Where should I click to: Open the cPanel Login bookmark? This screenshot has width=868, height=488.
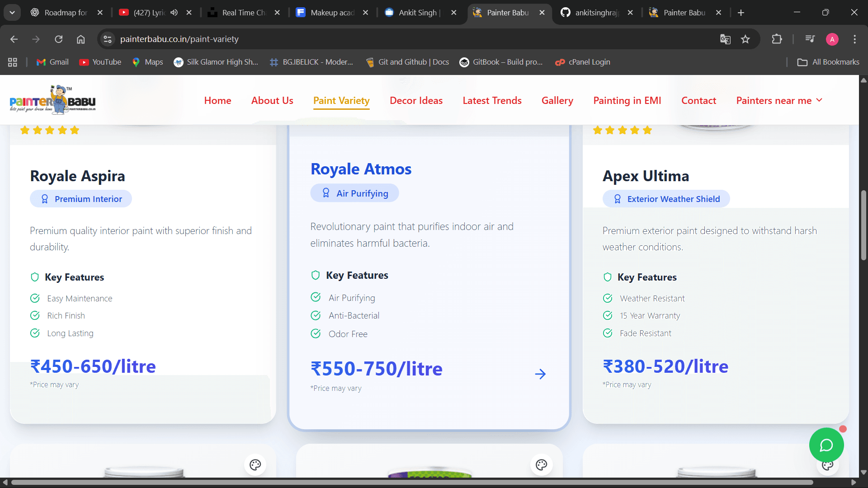tap(583, 62)
